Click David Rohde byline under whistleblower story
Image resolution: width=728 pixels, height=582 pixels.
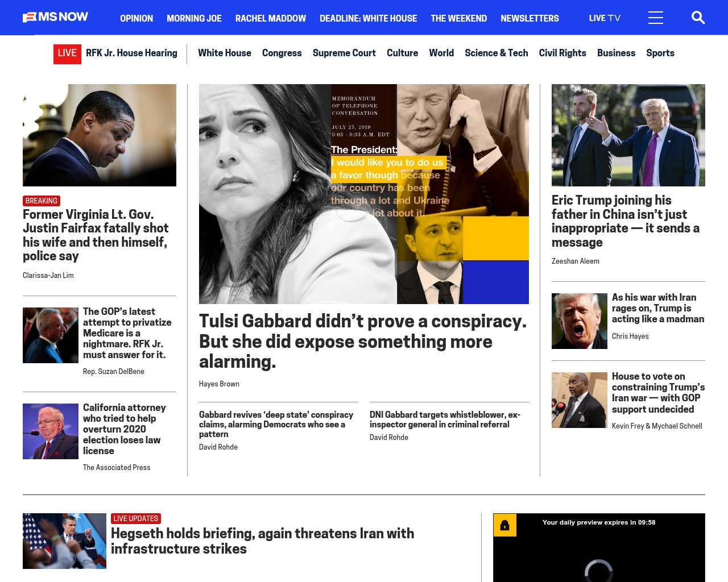[x=389, y=437]
